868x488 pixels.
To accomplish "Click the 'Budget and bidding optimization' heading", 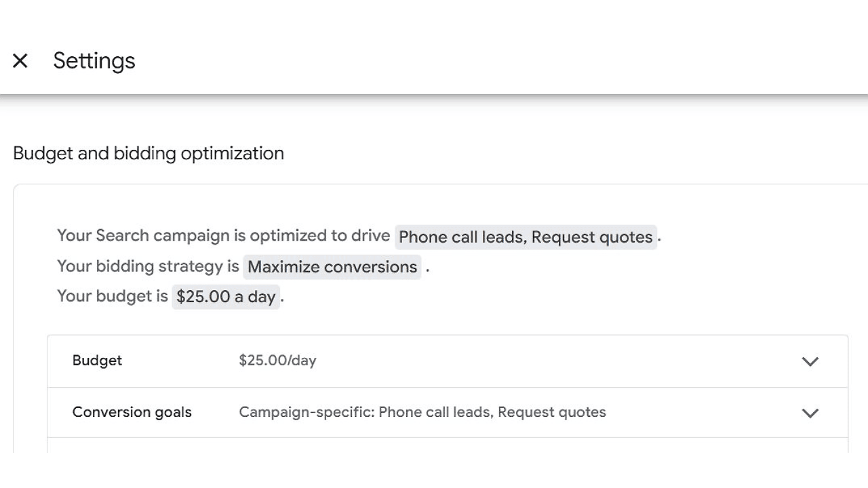I will 149,153.
